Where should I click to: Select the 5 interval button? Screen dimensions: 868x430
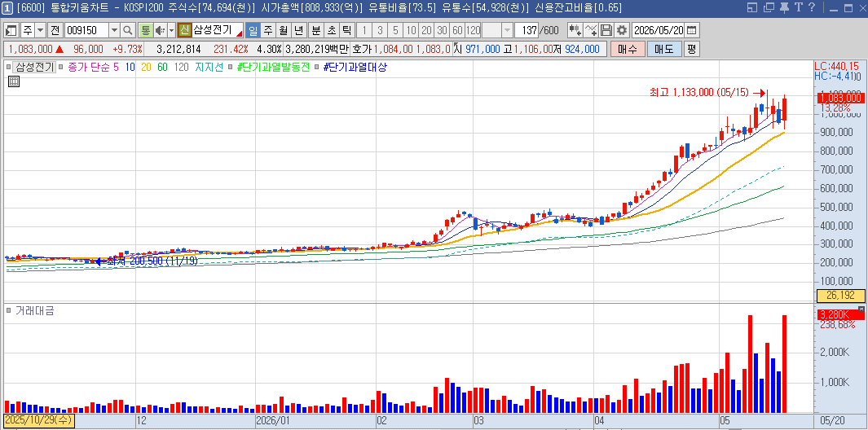pyautogui.click(x=395, y=30)
